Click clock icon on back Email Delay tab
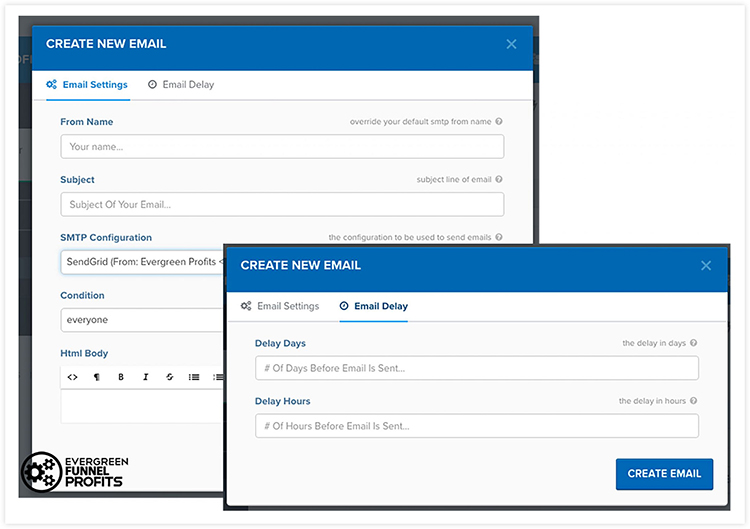750x529 pixels. (152, 85)
